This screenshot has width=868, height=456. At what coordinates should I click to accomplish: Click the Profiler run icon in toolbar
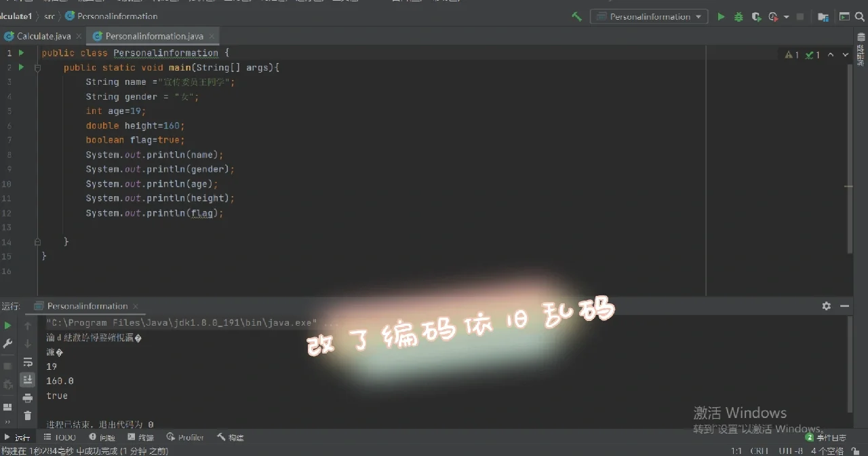[x=774, y=16]
